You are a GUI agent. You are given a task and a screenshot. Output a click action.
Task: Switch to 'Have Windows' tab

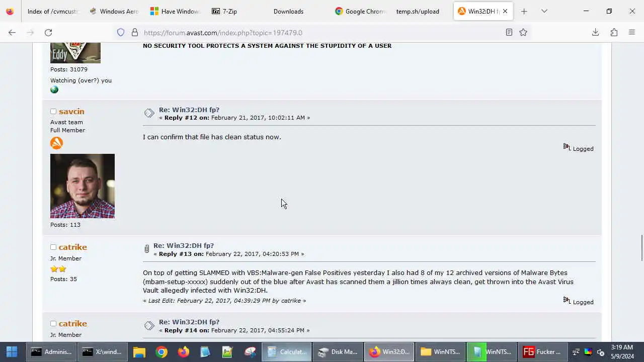(175, 11)
